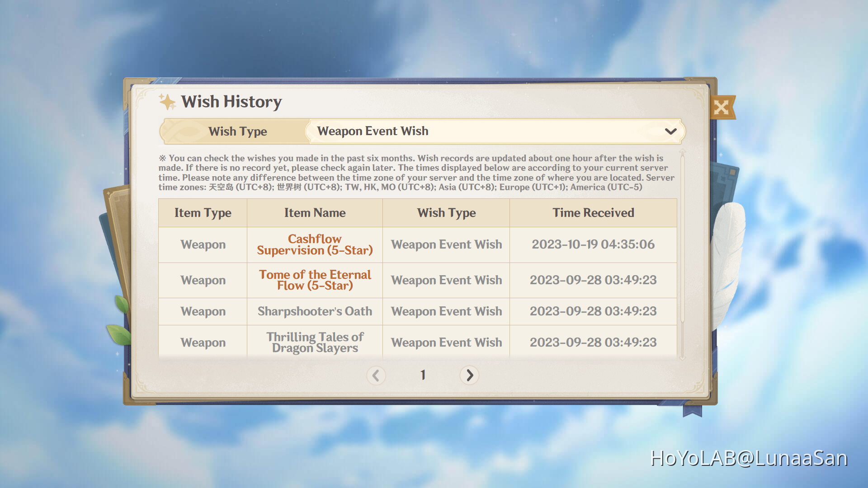Go to the next page arrow
This screenshot has height=488, width=868.
[x=469, y=375]
